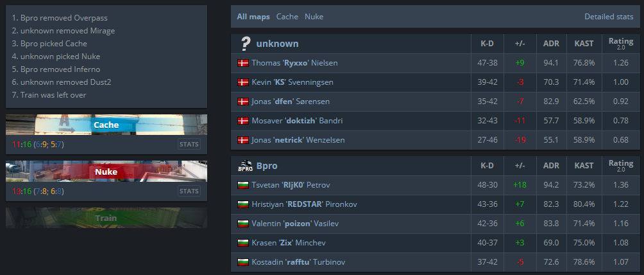
Task: Click the greyed-out Train map banner
Action: 106,218
